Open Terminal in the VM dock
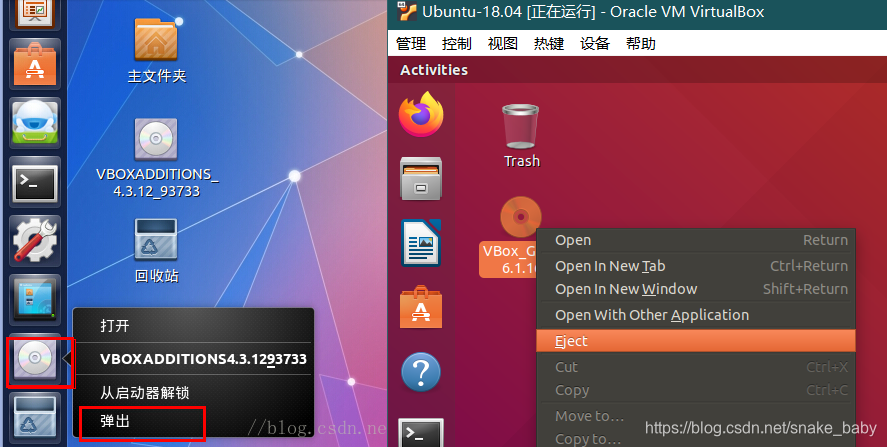Screen dimensions: 887x447 [420, 433]
